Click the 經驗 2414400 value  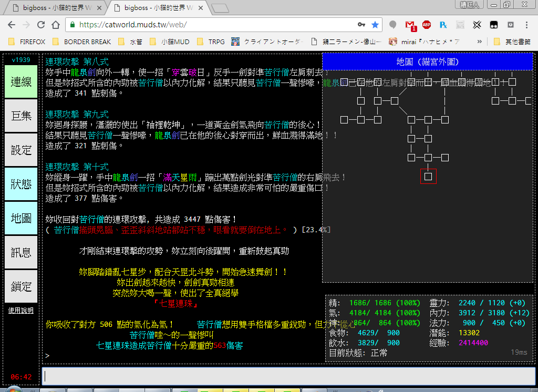point(473,343)
